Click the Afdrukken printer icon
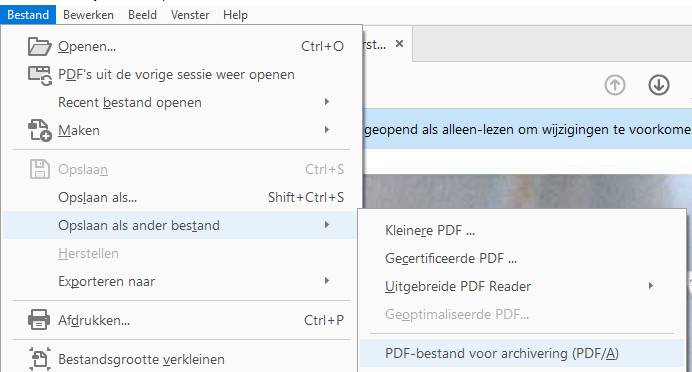Screen dimensions: 692x372 click(39, 320)
